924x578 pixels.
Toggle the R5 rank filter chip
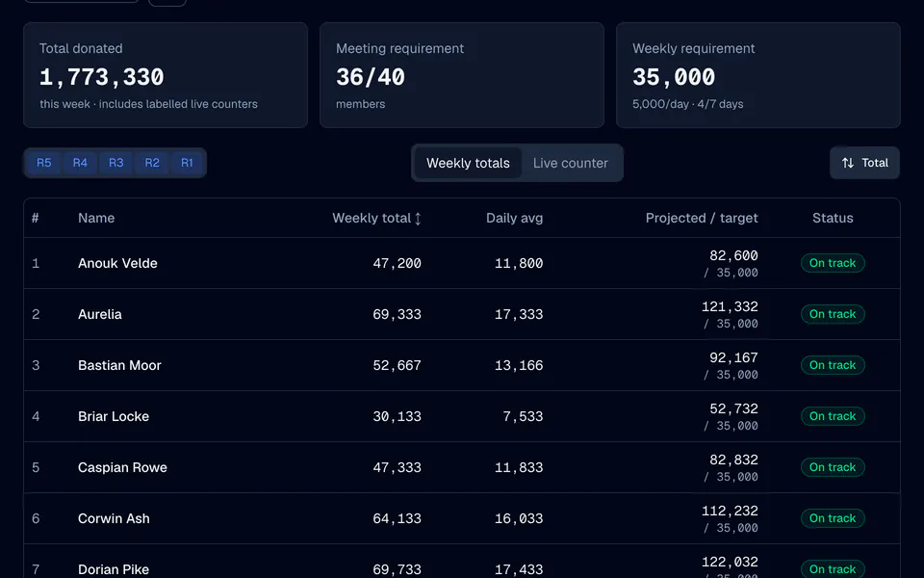coord(44,163)
